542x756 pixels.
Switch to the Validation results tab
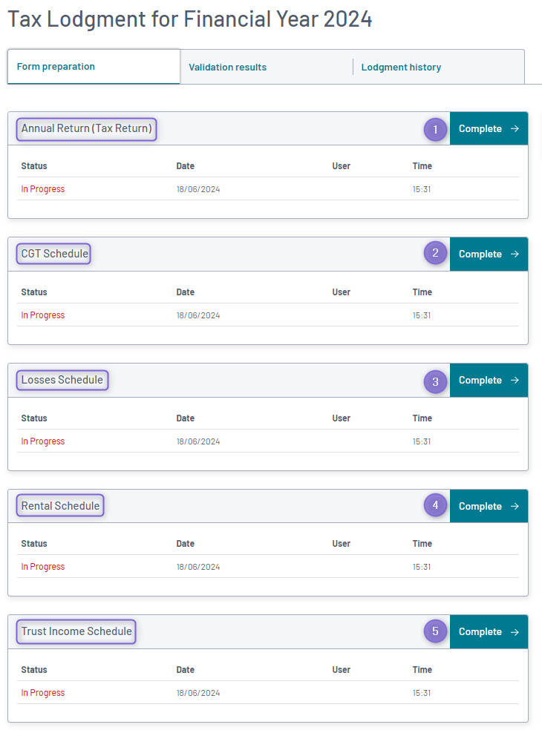pyautogui.click(x=227, y=68)
